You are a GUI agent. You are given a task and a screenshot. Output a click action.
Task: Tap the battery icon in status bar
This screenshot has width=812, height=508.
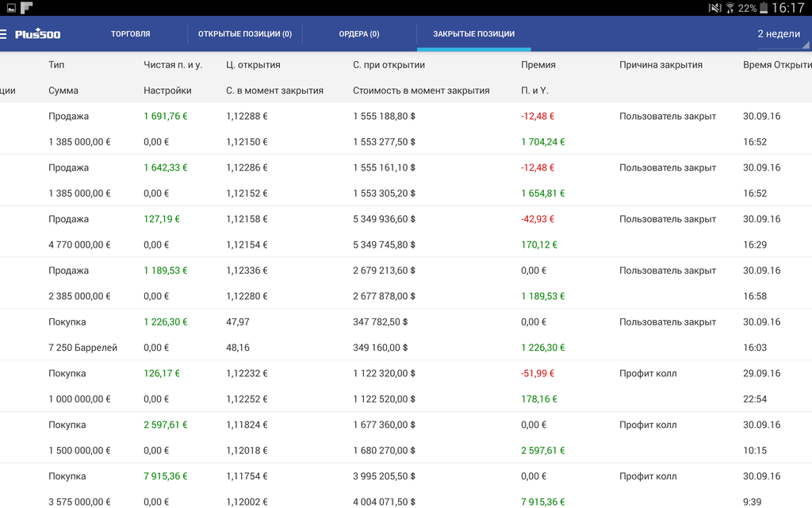pyautogui.click(x=764, y=8)
